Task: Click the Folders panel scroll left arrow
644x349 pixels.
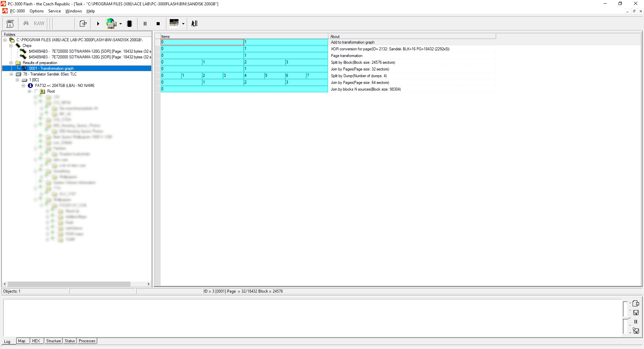Action: point(5,284)
